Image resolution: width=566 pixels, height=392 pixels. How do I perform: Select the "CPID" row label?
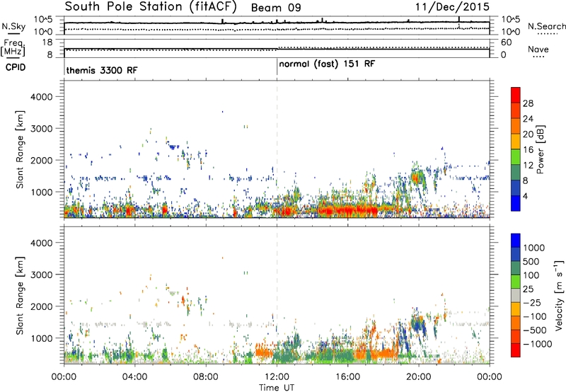(x=16, y=67)
